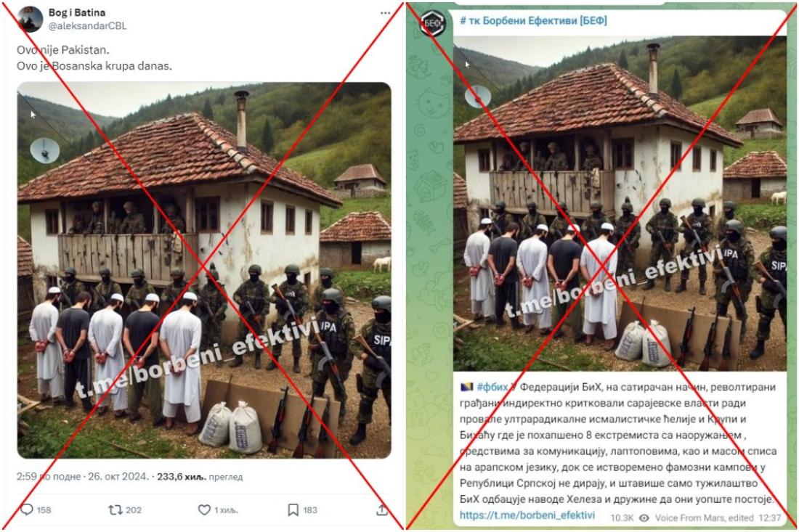Click the Bog i Batina display name
The height and width of the screenshot is (532, 799).
(x=77, y=12)
